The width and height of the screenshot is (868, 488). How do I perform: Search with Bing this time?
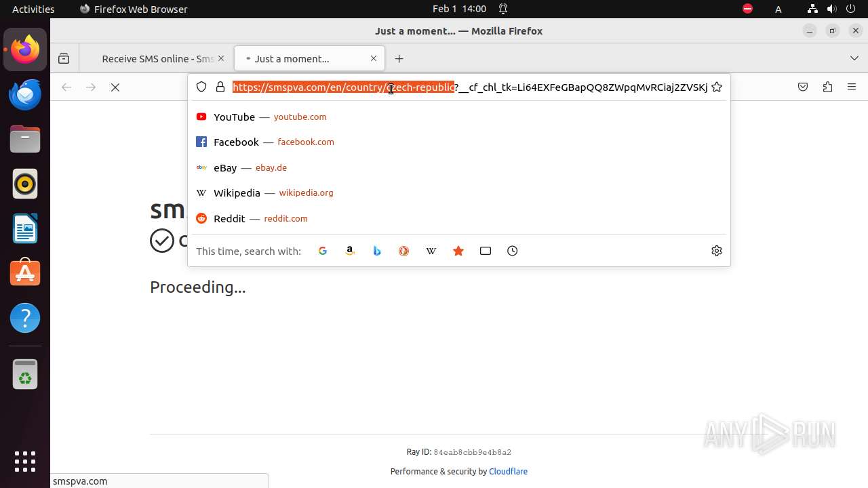point(377,251)
